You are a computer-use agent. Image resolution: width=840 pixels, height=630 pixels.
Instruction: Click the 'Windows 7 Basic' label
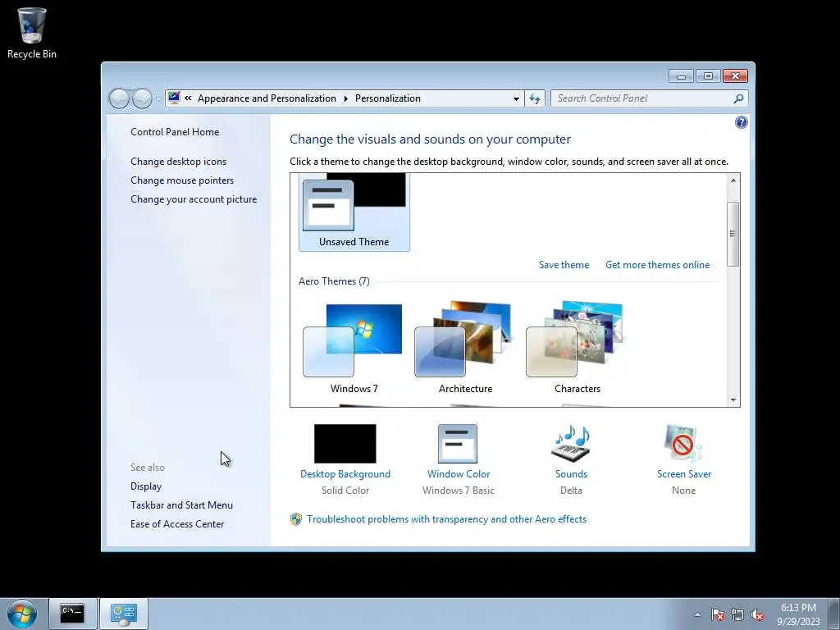coord(458,491)
